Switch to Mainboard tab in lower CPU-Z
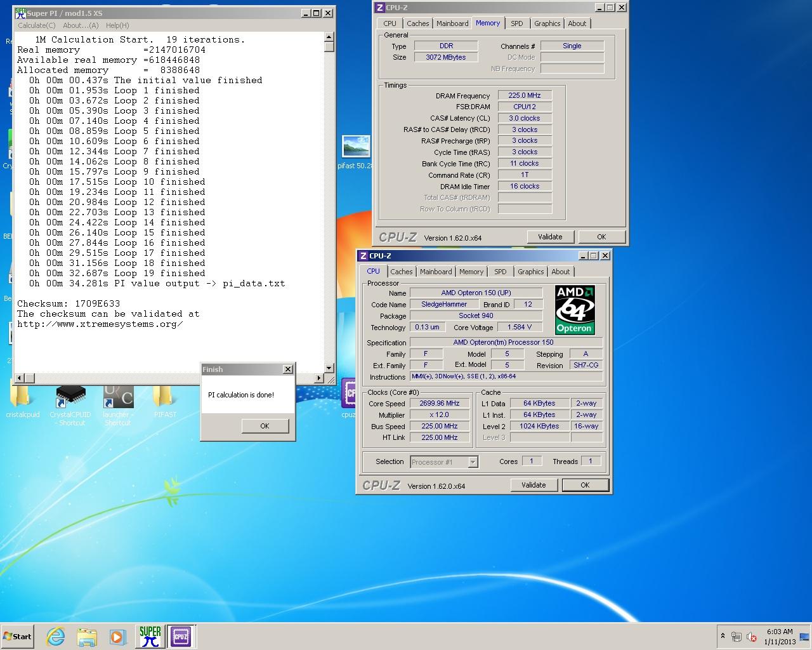 tap(436, 272)
